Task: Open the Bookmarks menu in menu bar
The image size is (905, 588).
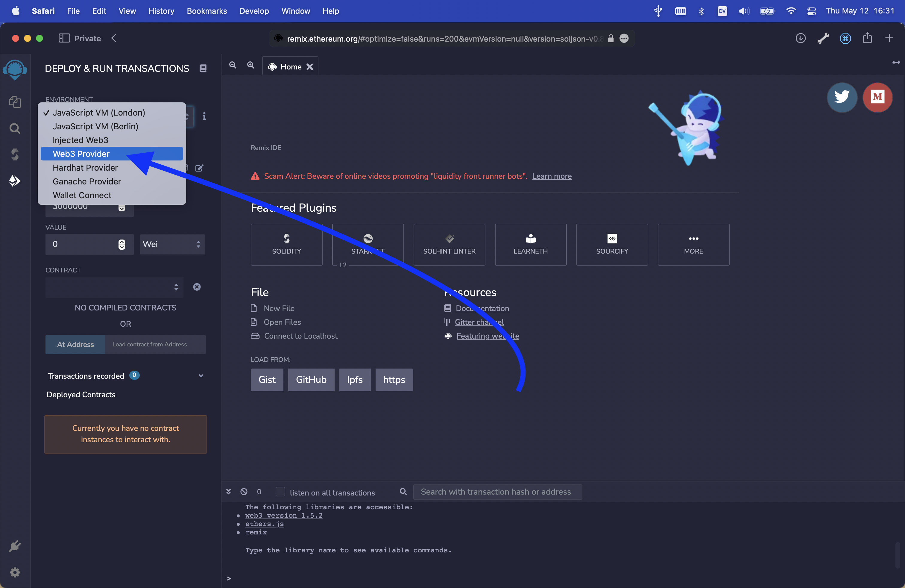Action: coord(206,11)
